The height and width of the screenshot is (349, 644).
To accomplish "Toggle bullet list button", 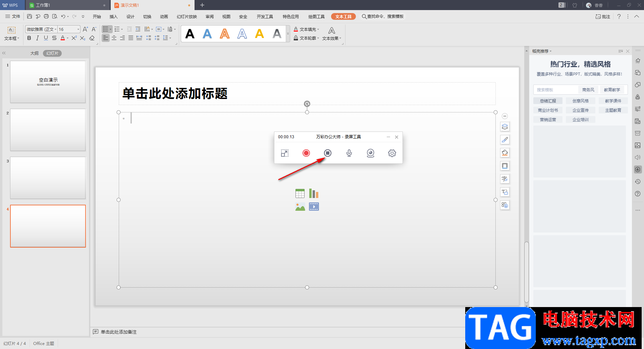I will click(106, 29).
